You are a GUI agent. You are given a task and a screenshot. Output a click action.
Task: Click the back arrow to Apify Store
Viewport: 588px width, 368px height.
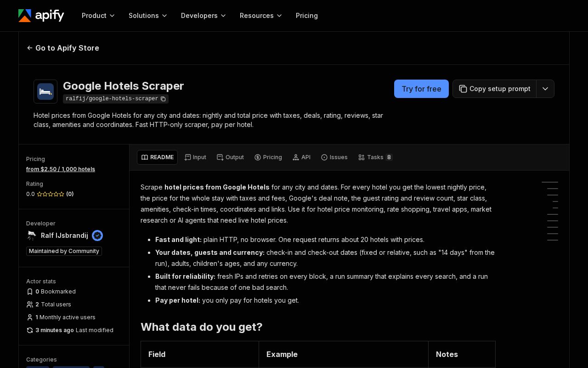tap(30, 48)
